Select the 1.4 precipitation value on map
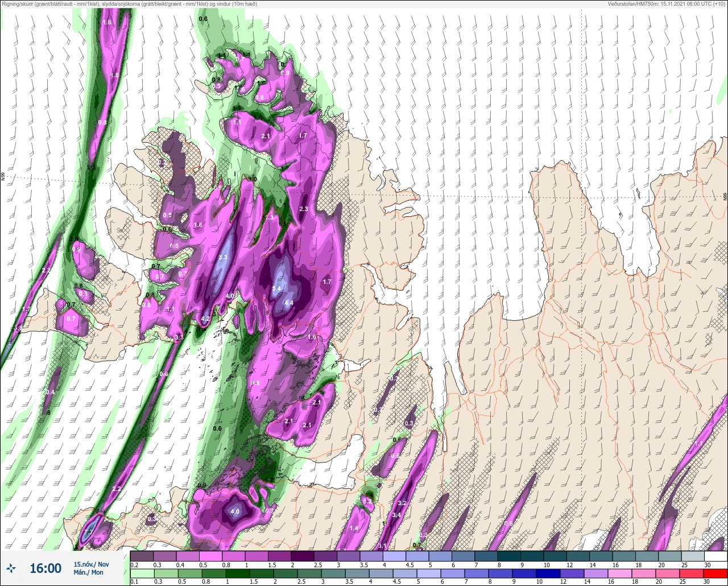This screenshot has width=728, height=586. [x=354, y=528]
